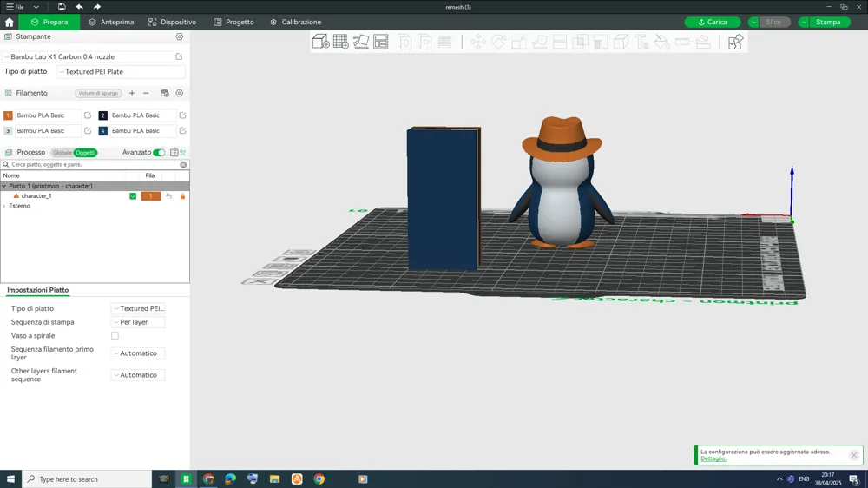The width and height of the screenshot is (868, 488).
Task: Click the undo arrow in title bar
Action: pos(79,7)
